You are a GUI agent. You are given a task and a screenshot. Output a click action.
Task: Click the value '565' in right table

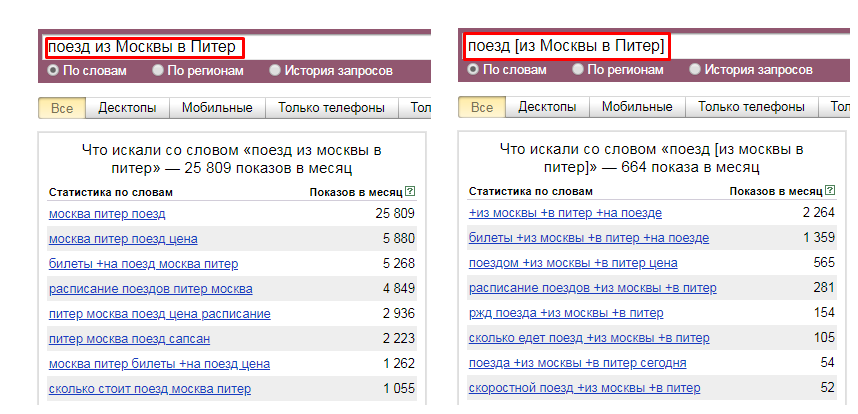[824, 263]
